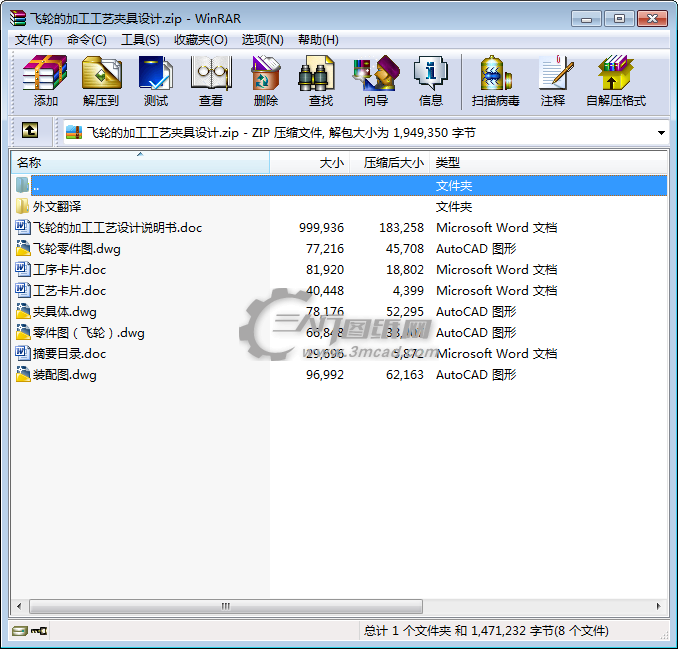The height and width of the screenshot is (649, 678).
Task: Click the archive path text in address bar
Action: pyautogui.click(x=281, y=133)
